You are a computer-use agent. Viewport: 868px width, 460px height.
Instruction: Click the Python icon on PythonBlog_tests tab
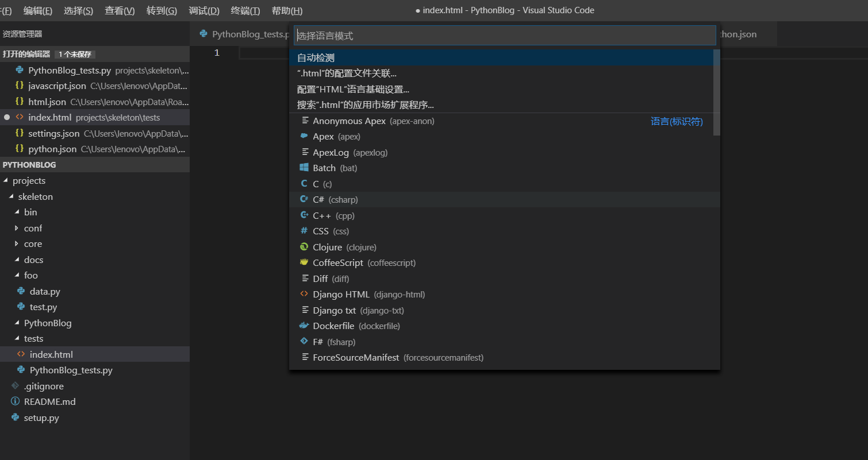203,34
